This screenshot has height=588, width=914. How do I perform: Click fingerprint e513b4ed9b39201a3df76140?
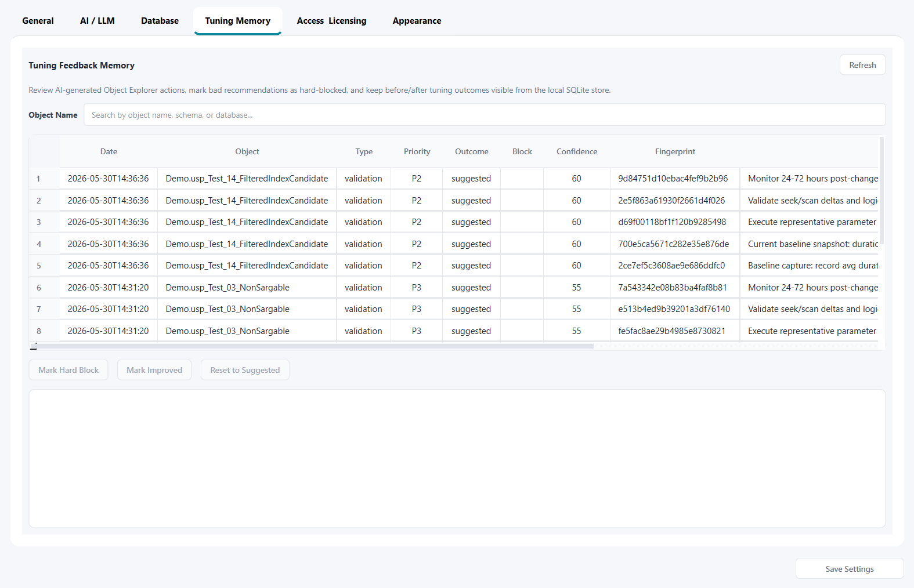point(675,309)
